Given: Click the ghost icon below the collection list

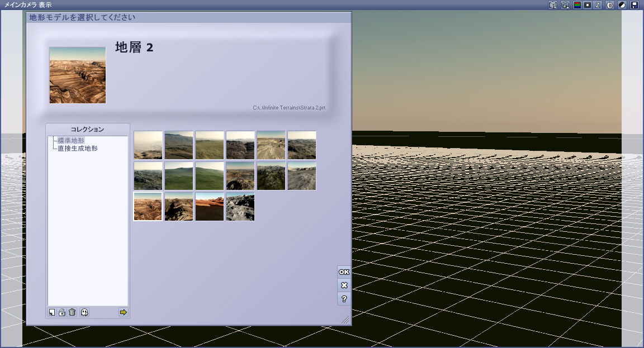Looking at the screenshot, I should [84, 312].
